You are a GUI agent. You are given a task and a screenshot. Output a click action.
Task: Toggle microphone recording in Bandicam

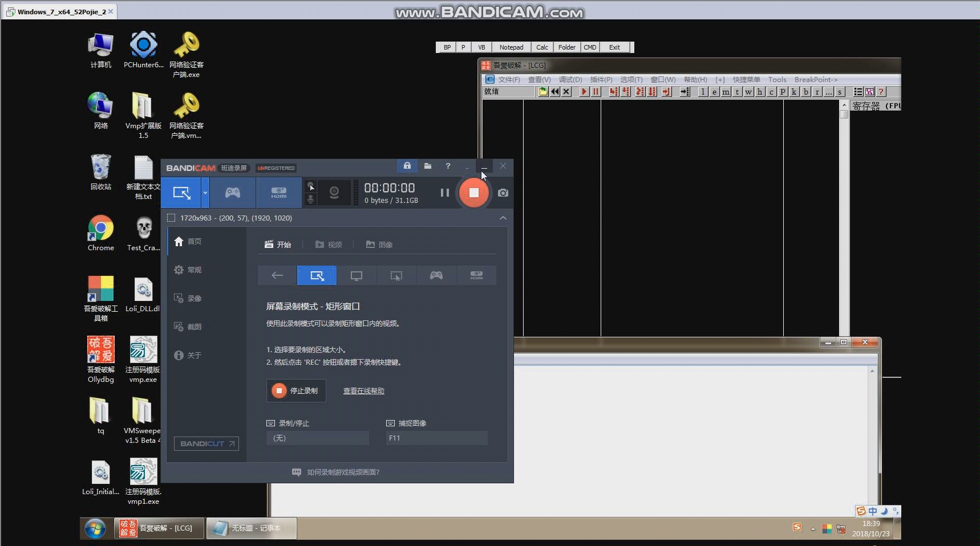pyautogui.click(x=311, y=199)
